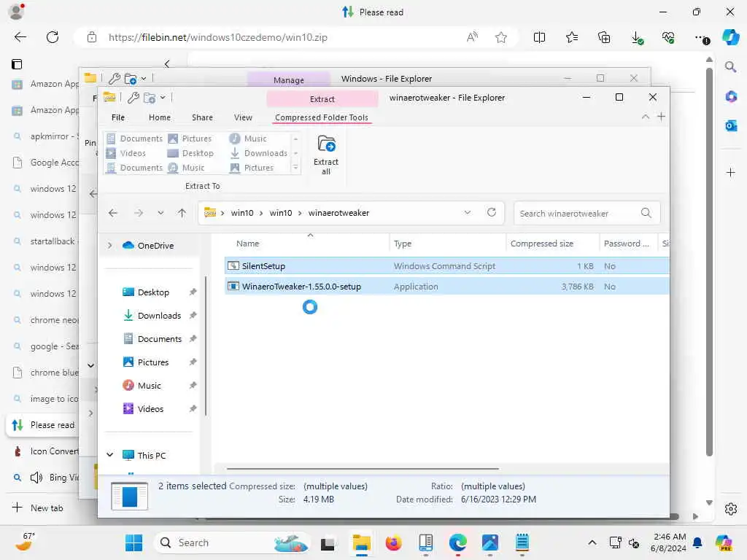Go up one folder level
This screenshot has height=560, width=747.
[182, 213]
